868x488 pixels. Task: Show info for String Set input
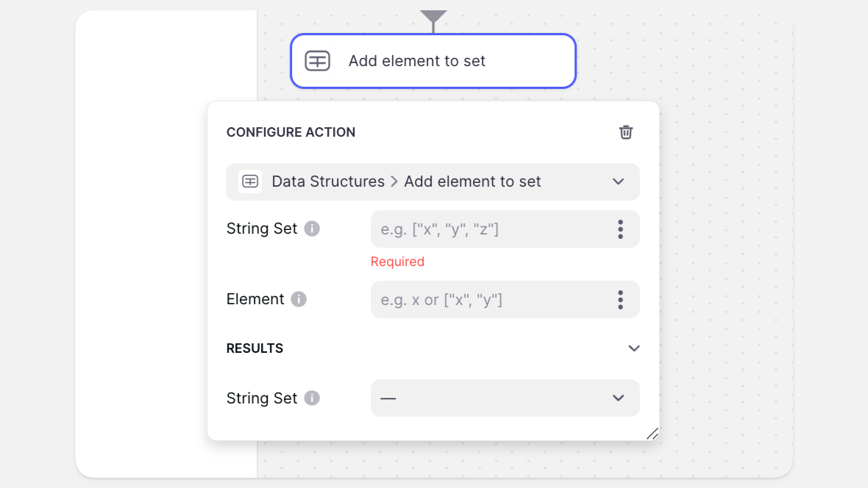pos(312,229)
